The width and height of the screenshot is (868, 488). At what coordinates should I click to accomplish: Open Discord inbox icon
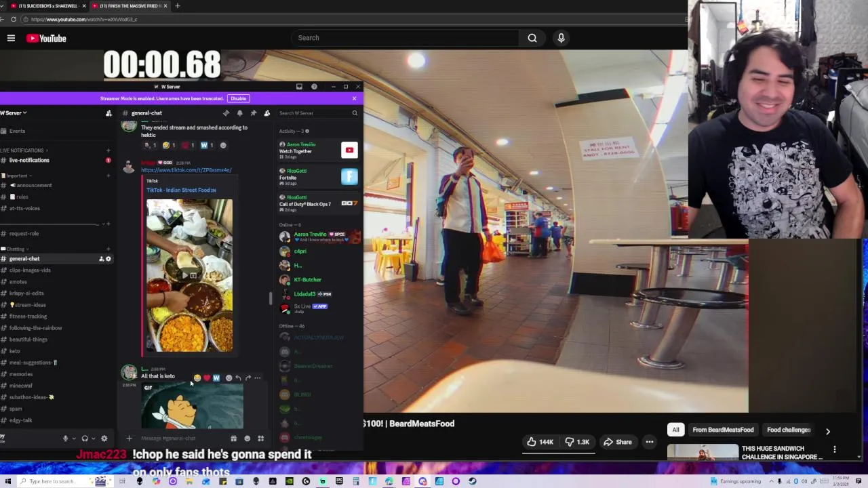point(299,87)
